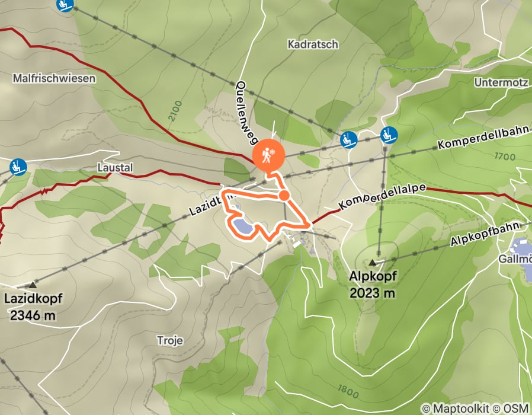Click the orange winter hiking start marker
Viewport: 532px width, 415px height.
268,155
